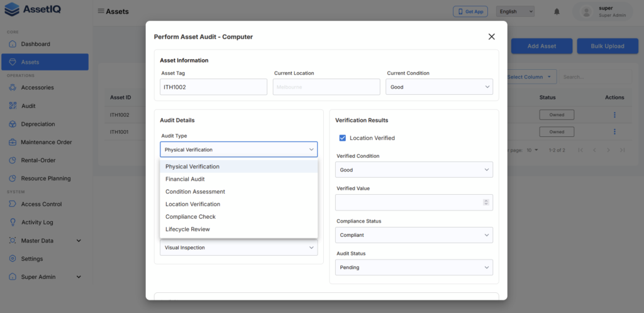Screen dimensions: 644x313
Task: Open the Verified Condition dropdown
Action: [414, 170]
